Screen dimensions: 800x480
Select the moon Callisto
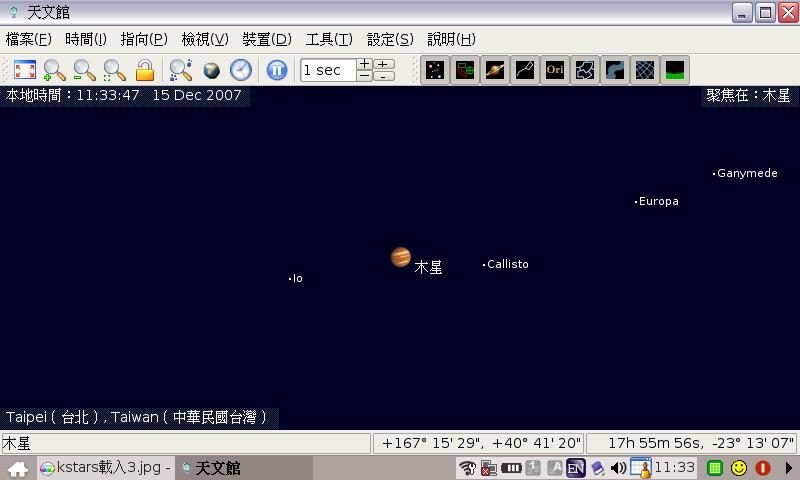pos(506,264)
